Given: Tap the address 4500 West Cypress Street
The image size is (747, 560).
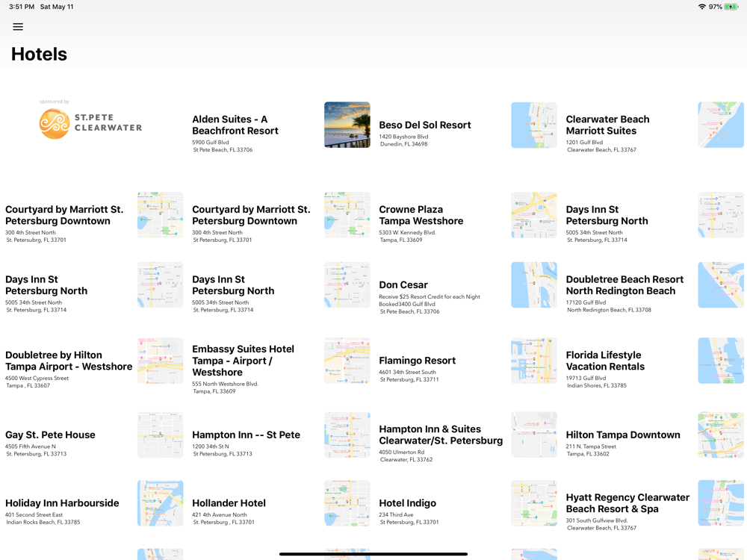Looking at the screenshot, I should click(37, 378).
